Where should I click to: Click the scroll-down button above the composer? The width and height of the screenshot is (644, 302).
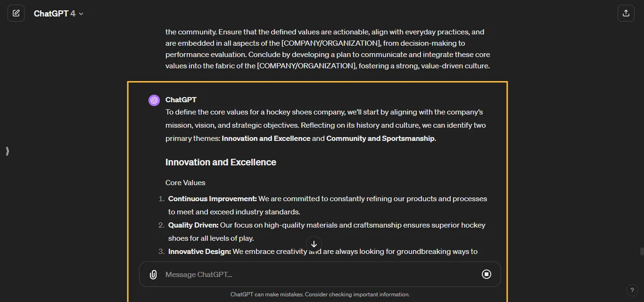click(314, 244)
